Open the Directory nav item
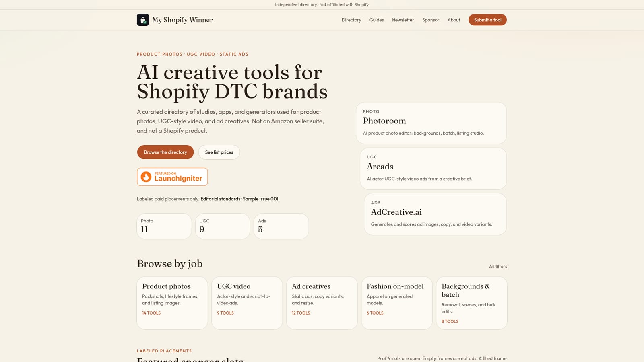644x362 pixels. click(351, 20)
